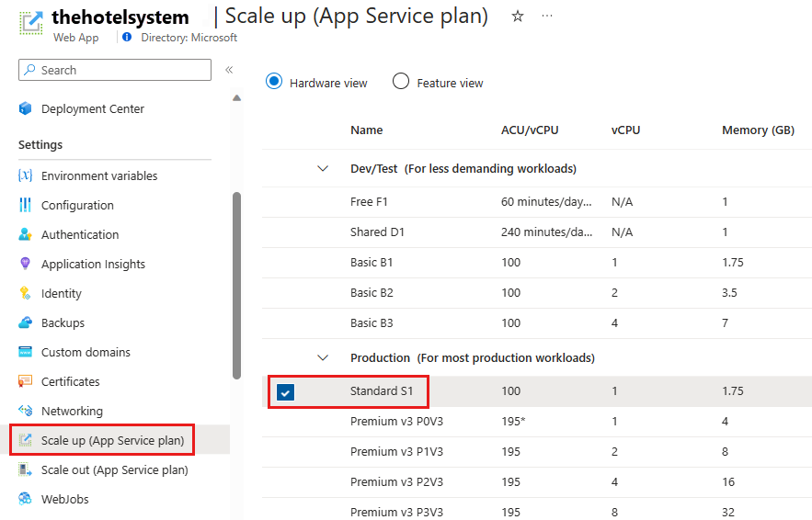This screenshot has height=520, width=812.
Task: Sort by the ACU/vCPU column header
Action: pyautogui.click(x=530, y=130)
